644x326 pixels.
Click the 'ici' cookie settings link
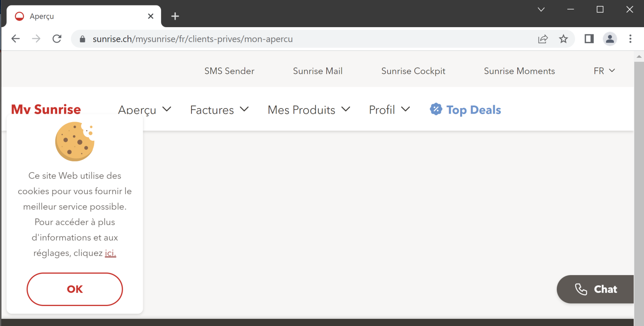[110, 253]
